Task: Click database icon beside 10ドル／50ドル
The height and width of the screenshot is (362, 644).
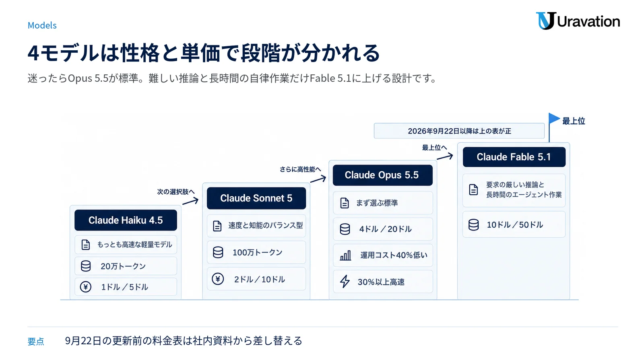Action: 474,225
